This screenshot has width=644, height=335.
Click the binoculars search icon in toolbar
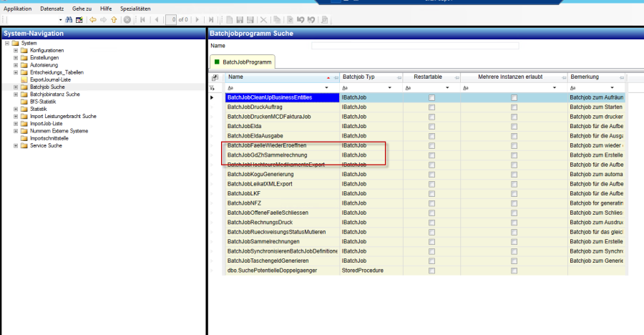[69, 19]
